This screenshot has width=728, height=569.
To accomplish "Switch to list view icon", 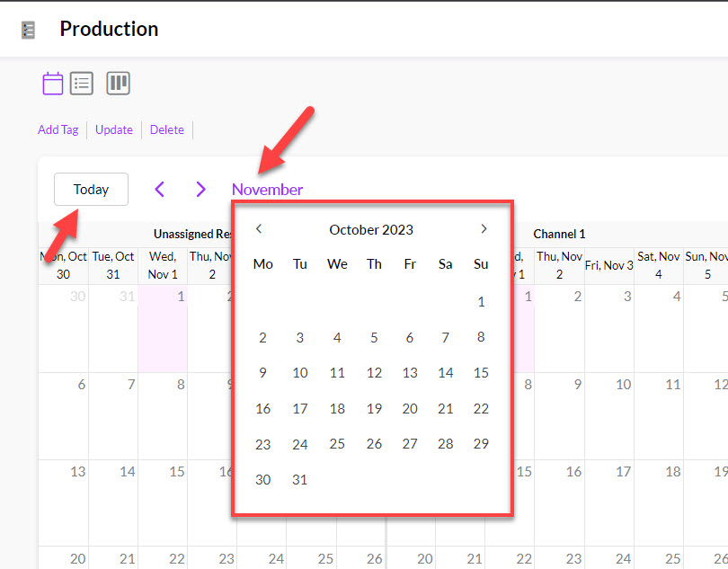I will pyautogui.click(x=83, y=84).
